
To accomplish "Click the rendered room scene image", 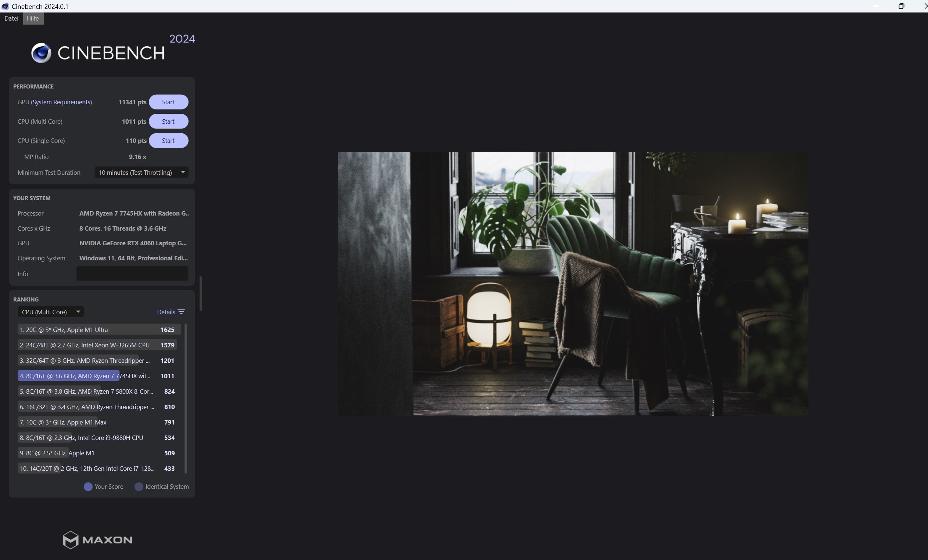I will click(573, 284).
